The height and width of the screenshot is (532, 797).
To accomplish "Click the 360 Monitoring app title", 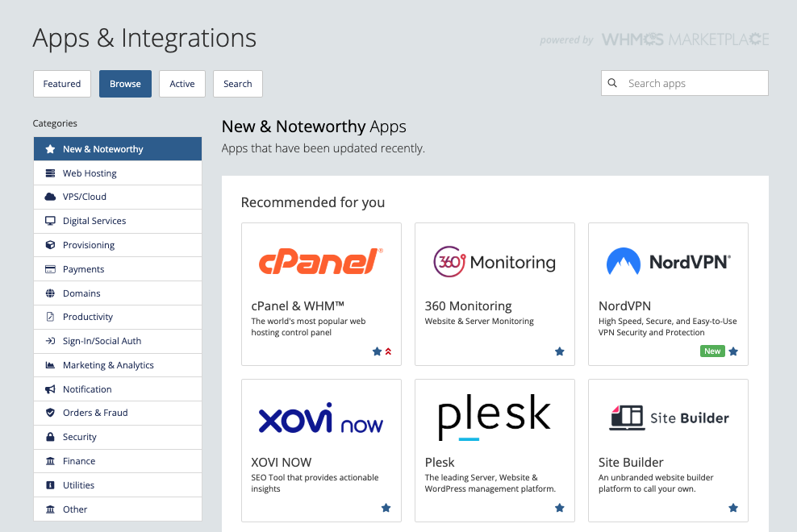I will pyautogui.click(x=468, y=305).
